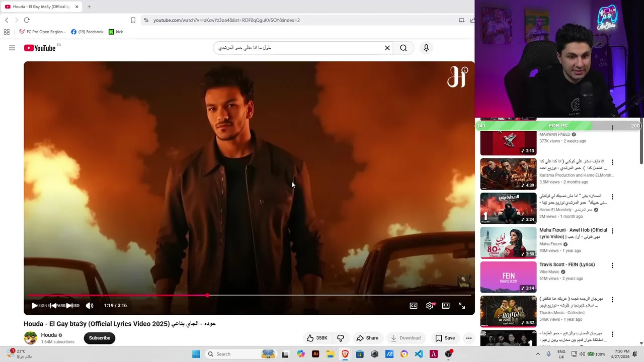Viewport: 644px width, 362px height.
Task: Open the player settings gear
Action: pos(430,305)
